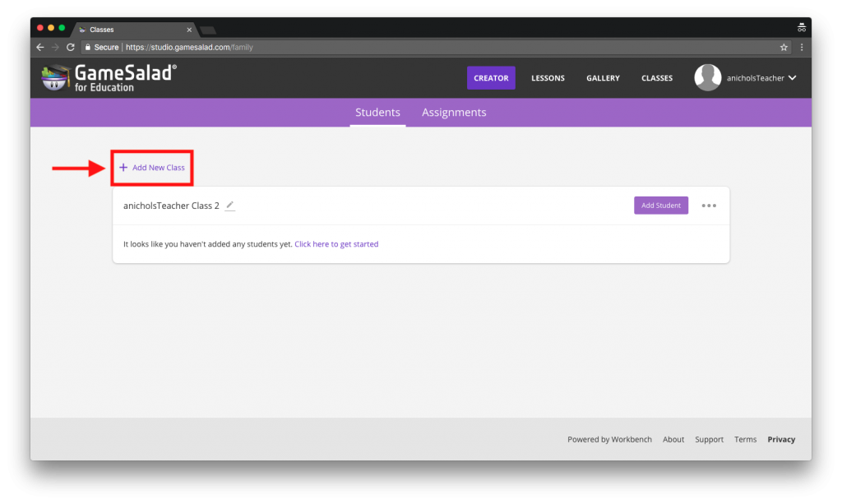Open GALLERY in the navigation

pos(603,78)
